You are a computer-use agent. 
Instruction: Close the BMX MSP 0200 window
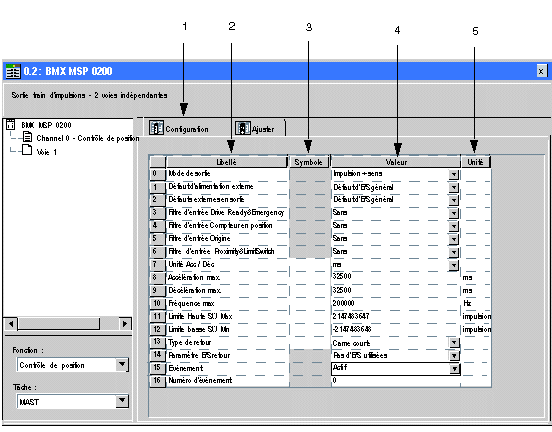pos(541,71)
